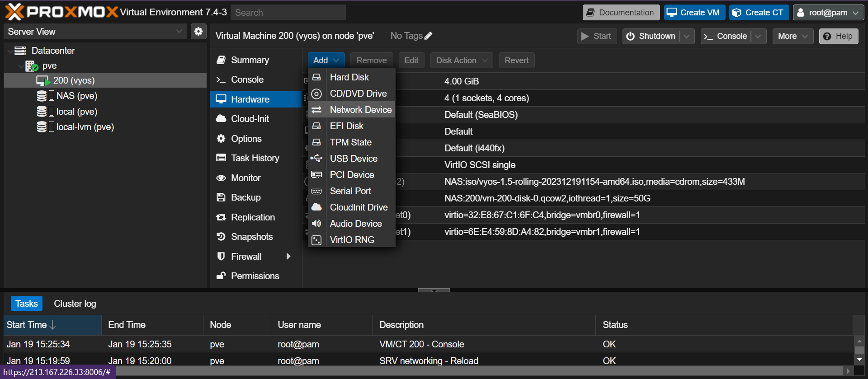Viewport: 868px width, 379px height.
Task: Choose the Serial Port icon
Action: 316,191
